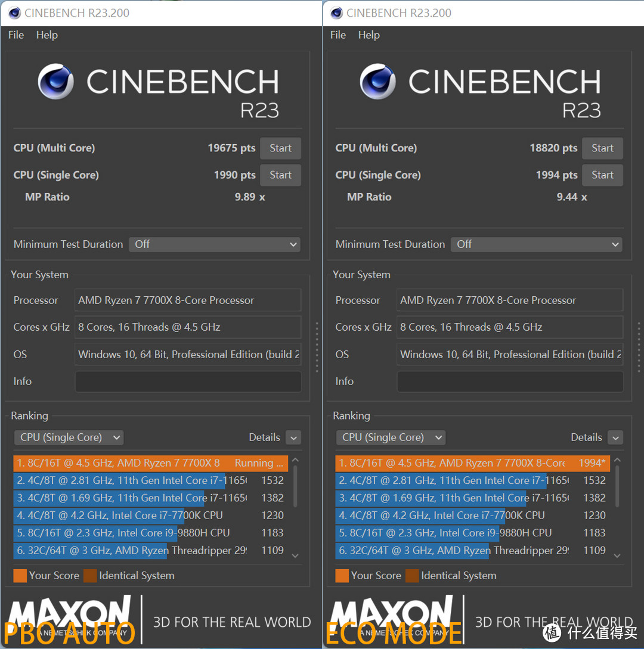The height and width of the screenshot is (649, 644).
Task: Select i7-7700K row in right ranking
Action: [472, 516]
